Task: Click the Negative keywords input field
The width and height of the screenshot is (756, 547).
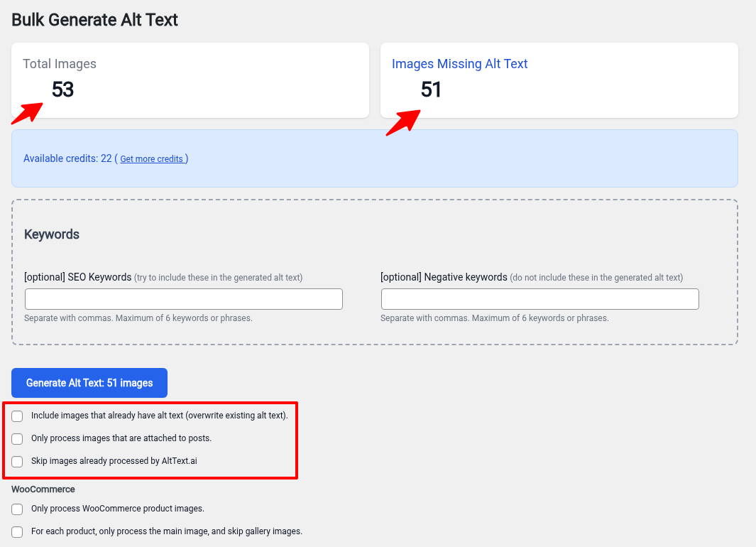Action: point(539,298)
